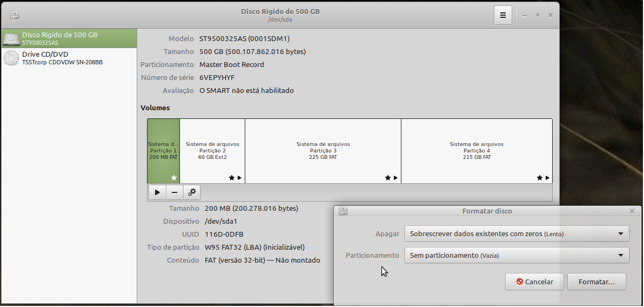
Task: Click the /dev/sda subtitle in title bar
Action: click(x=280, y=19)
